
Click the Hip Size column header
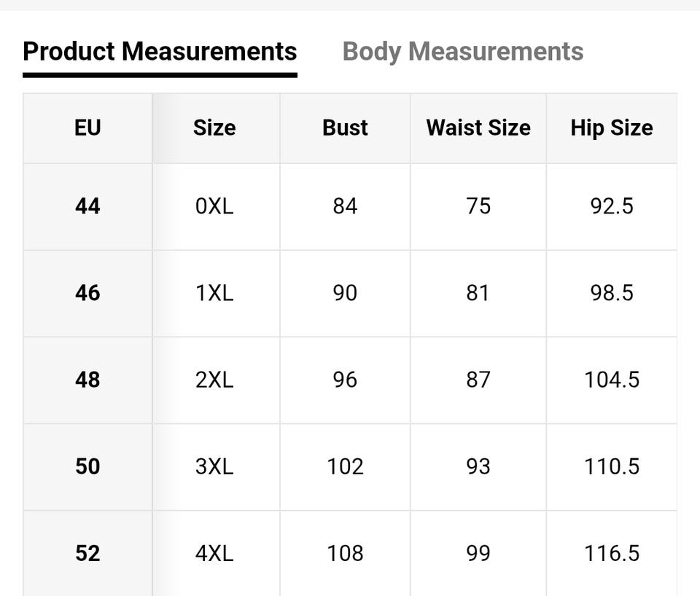[611, 128]
